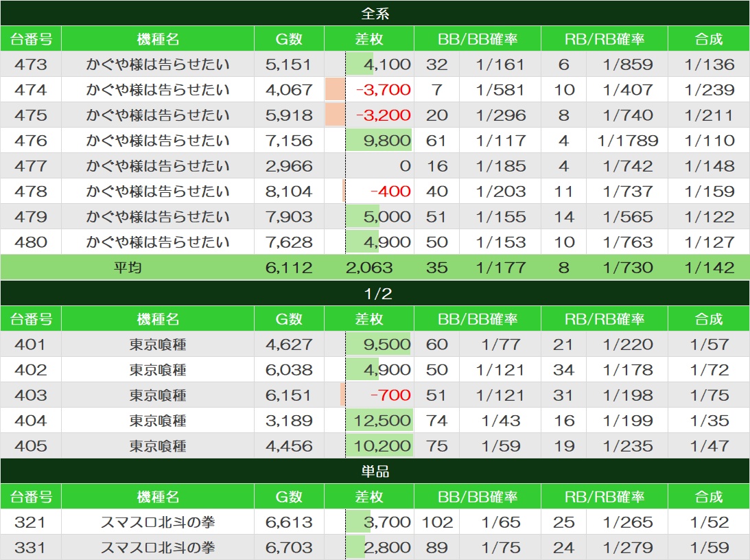
Task: Click BB probability 1/43
Action: (500, 420)
